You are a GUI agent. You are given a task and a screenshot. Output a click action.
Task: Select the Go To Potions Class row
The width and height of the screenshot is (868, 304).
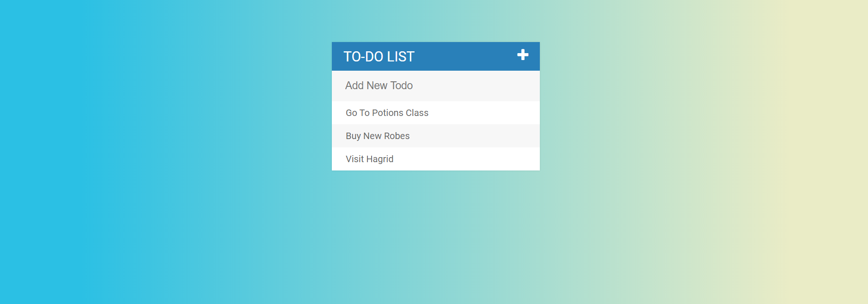click(436, 113)
